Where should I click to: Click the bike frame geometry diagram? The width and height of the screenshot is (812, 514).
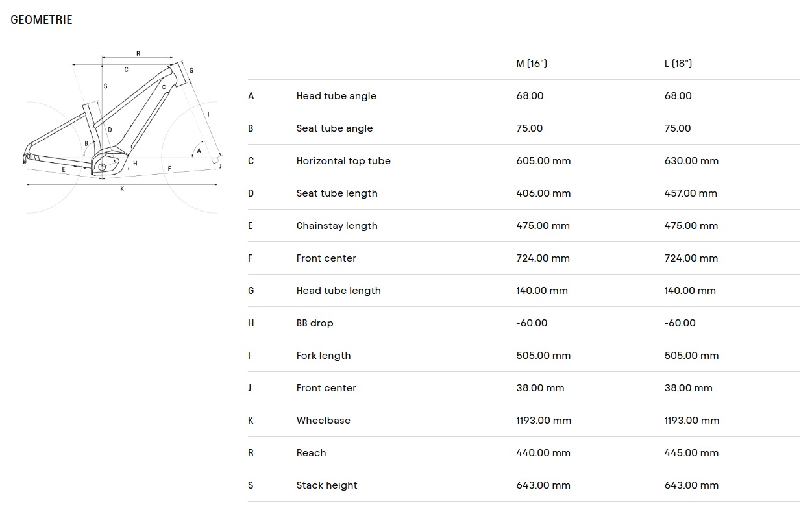click(123, 130)
